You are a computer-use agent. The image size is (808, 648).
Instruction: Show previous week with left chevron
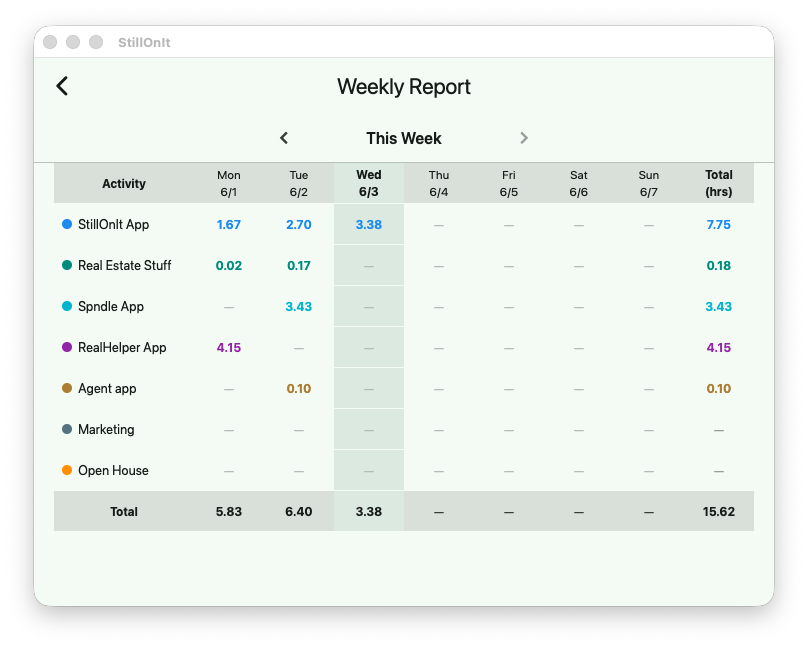(x=284, y=138)
